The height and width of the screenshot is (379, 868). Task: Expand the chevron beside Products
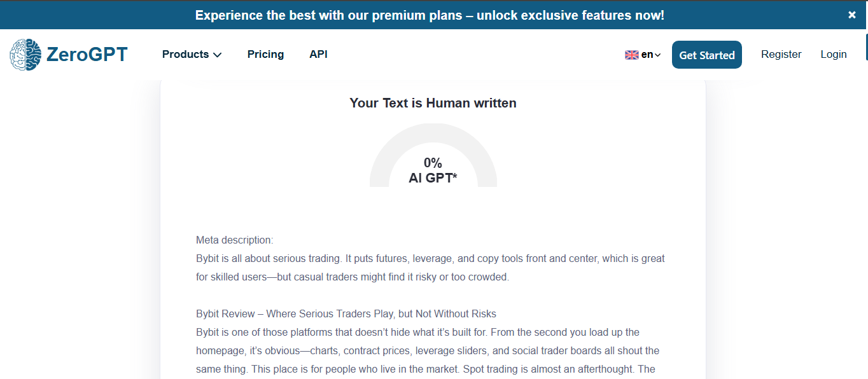tap(218, 55)
